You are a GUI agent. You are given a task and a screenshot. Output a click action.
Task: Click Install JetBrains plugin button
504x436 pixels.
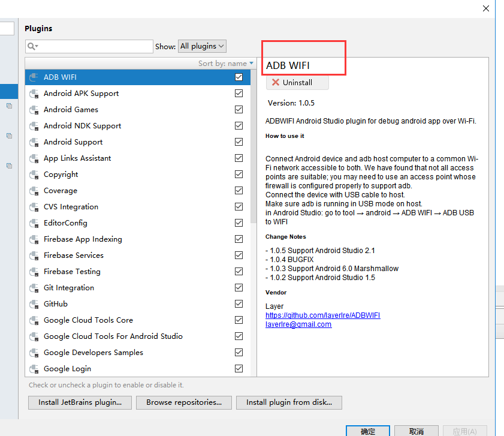80,402
